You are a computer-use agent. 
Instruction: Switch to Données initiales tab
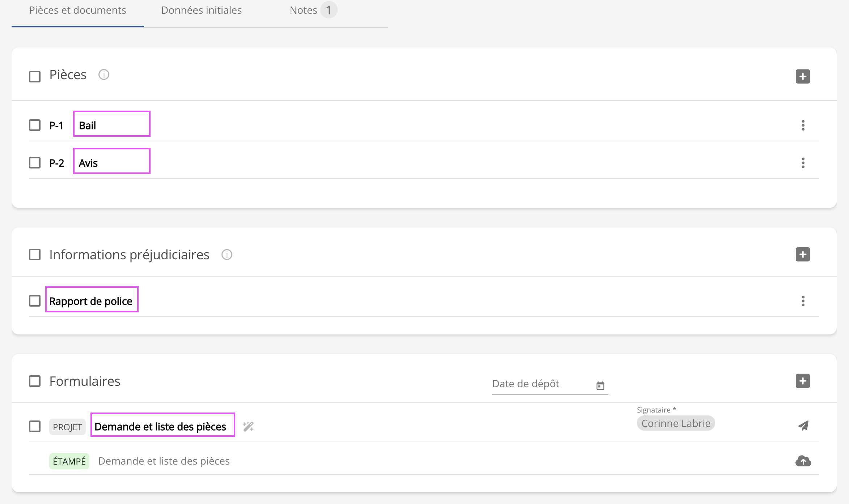pyautogui.click(x=201, y=10)
